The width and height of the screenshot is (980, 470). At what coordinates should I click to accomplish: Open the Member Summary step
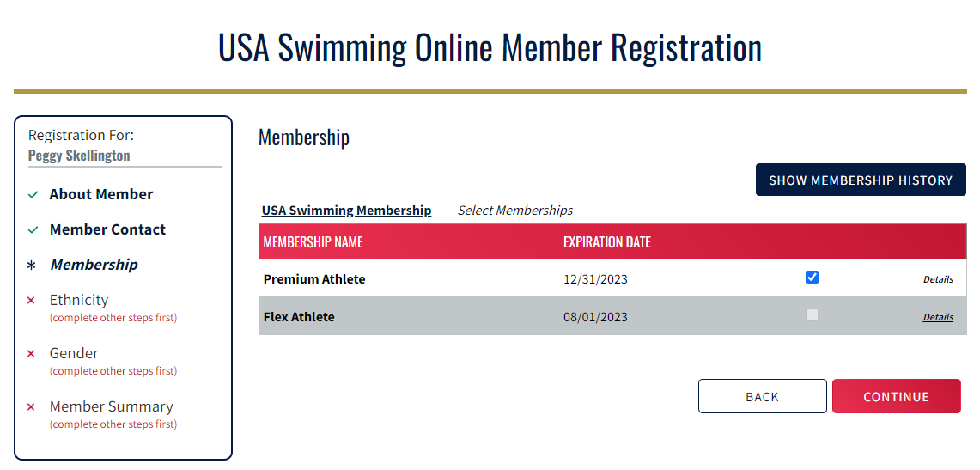(x=111, y=406)
